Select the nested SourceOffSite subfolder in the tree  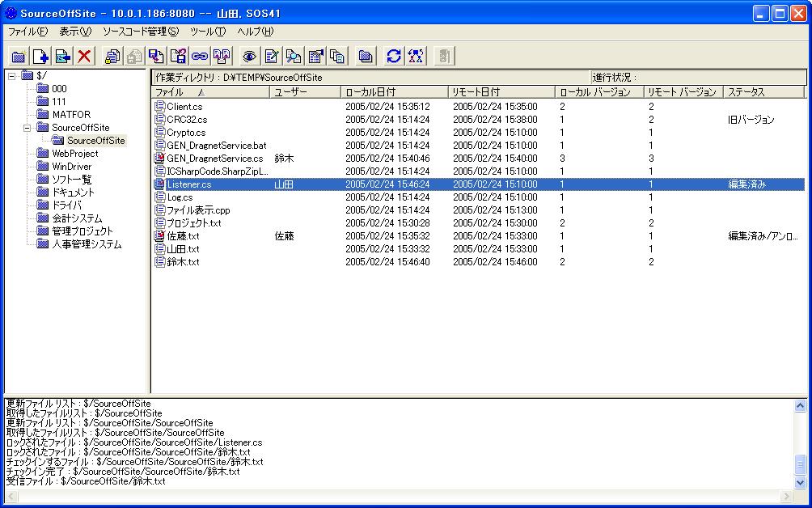95,140
